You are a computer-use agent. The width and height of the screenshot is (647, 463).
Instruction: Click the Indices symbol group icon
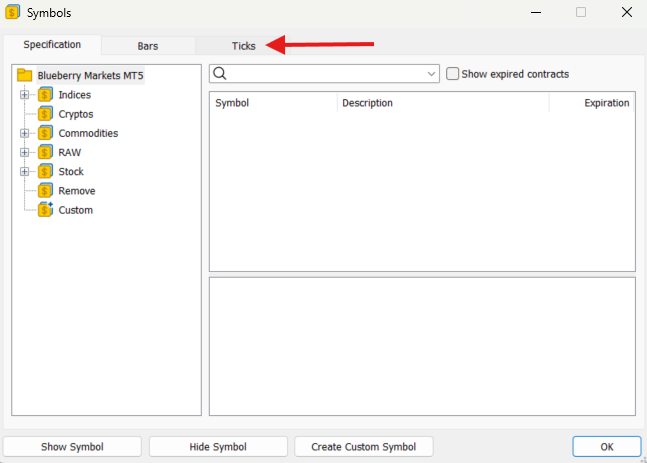(45, 95)
